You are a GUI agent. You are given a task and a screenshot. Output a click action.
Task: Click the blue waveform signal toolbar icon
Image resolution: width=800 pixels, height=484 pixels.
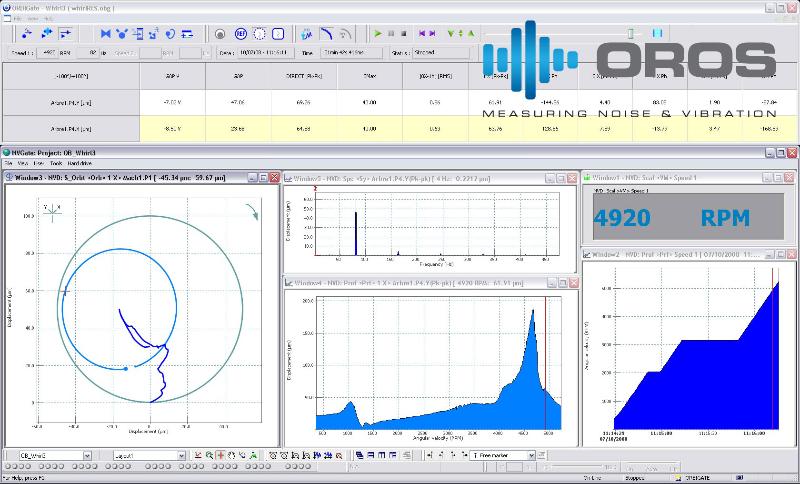(306, 34)
